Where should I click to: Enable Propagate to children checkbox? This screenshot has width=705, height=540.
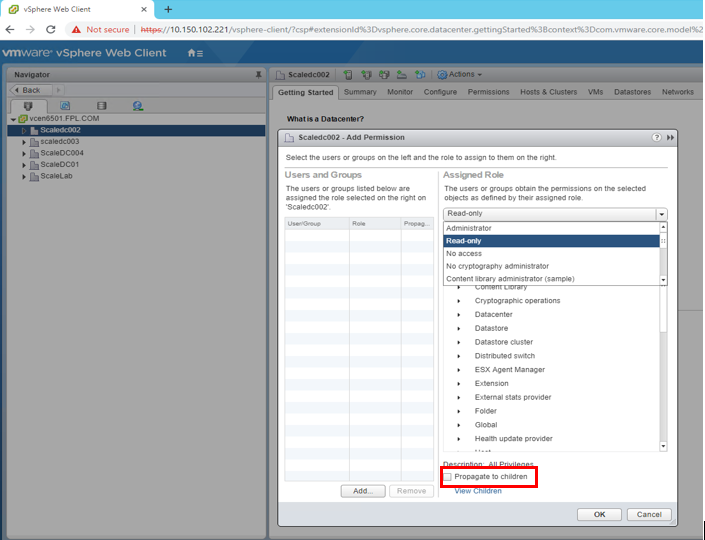(447, 477)
